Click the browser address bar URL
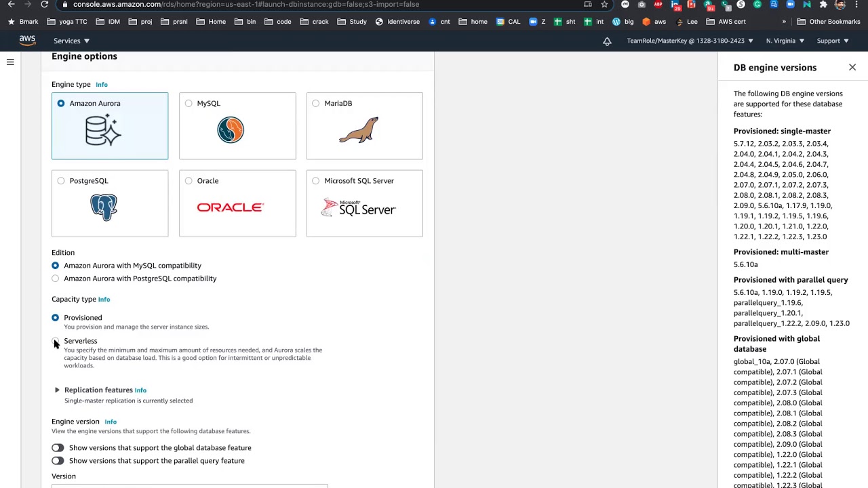 click(246, 4)
